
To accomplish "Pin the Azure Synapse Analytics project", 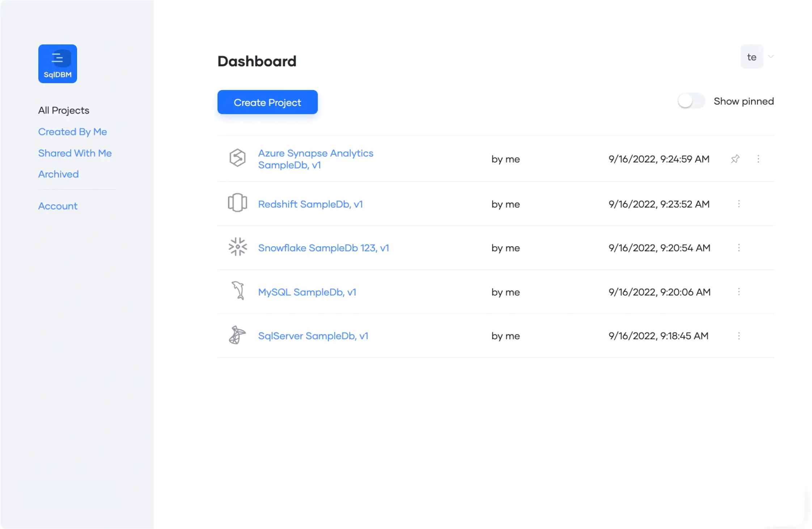I will pos(735,159).
